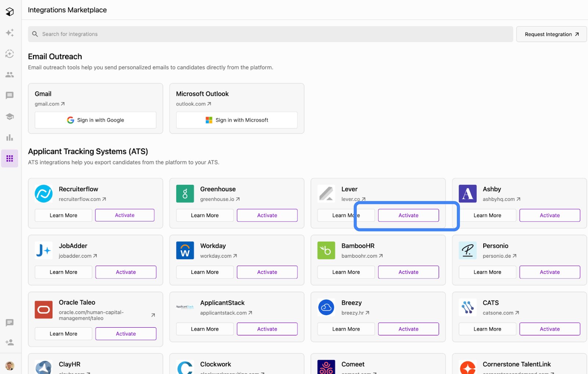Activate the CATS integration
The height and width of the screenshot is (374, 588).
coord(550,329)
